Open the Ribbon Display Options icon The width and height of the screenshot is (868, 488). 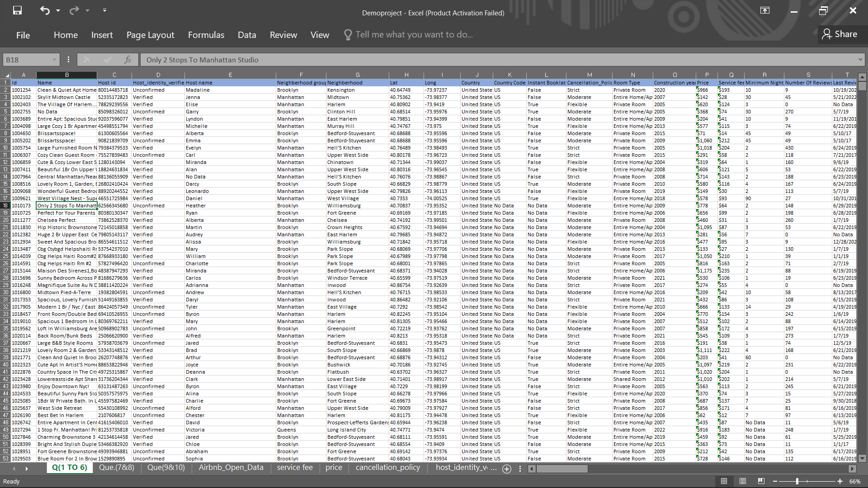point(764,10)
